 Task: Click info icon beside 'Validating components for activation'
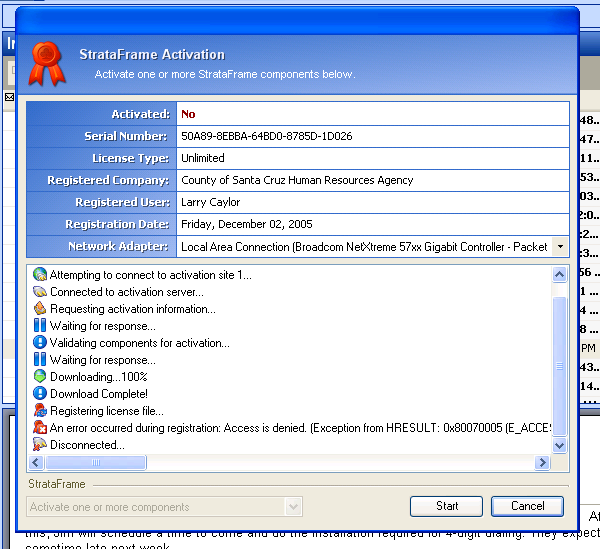pos(40,343)
